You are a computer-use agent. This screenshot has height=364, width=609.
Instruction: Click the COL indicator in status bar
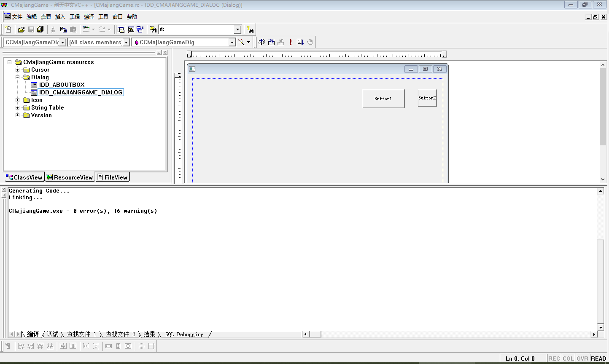point(569,359)
